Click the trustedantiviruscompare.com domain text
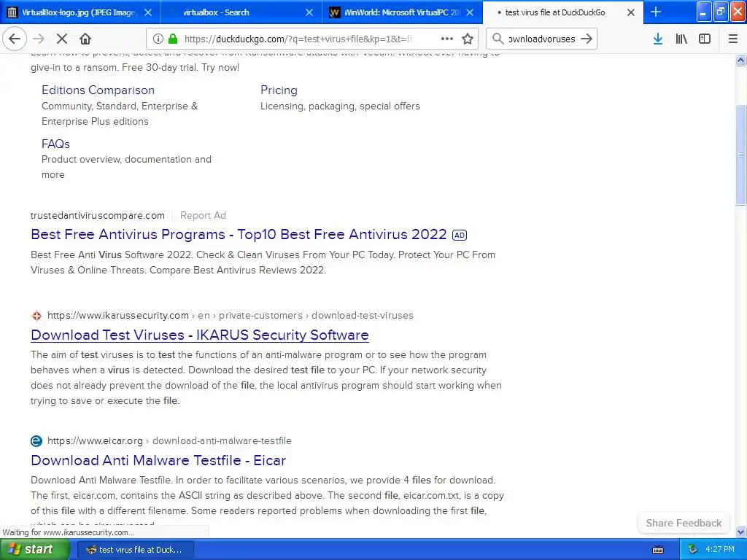The image size is (747, 560). pyautogui.click(x=98, y=215)
